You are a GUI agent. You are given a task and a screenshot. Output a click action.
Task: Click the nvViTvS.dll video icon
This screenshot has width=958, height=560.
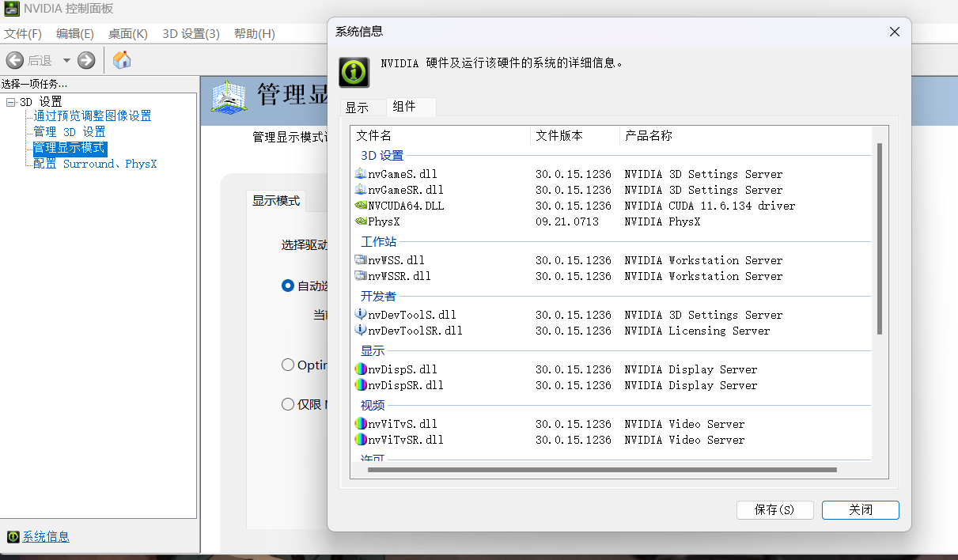point(361,424)
